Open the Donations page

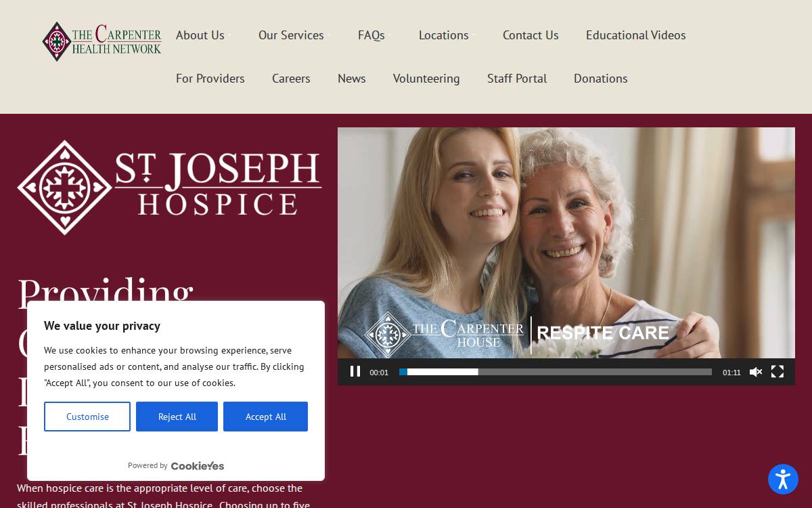click(601, 79)
